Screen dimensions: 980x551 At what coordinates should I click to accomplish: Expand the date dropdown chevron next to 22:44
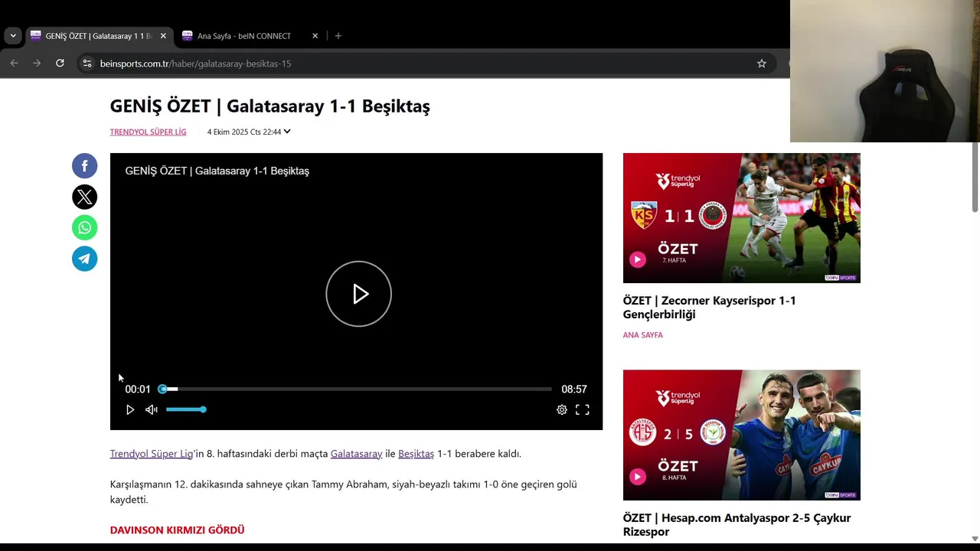point(287,132)
